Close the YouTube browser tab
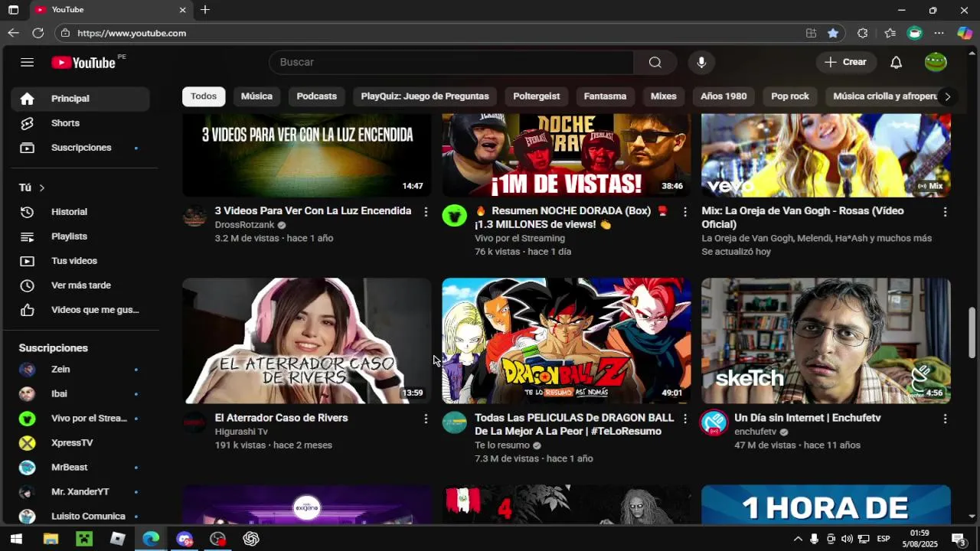The width and height of the screenshot is (980, 551). [182, 10]
